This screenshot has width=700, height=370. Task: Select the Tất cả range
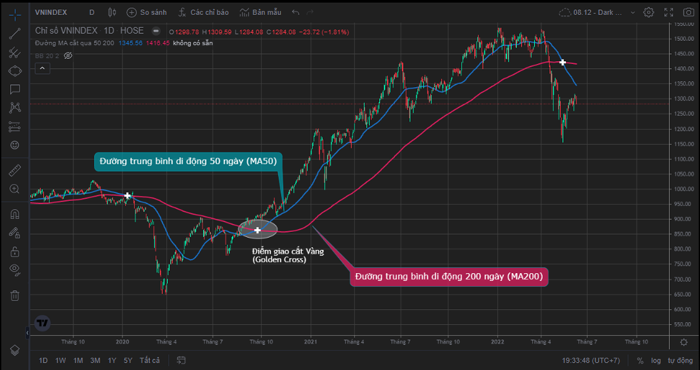150,360
